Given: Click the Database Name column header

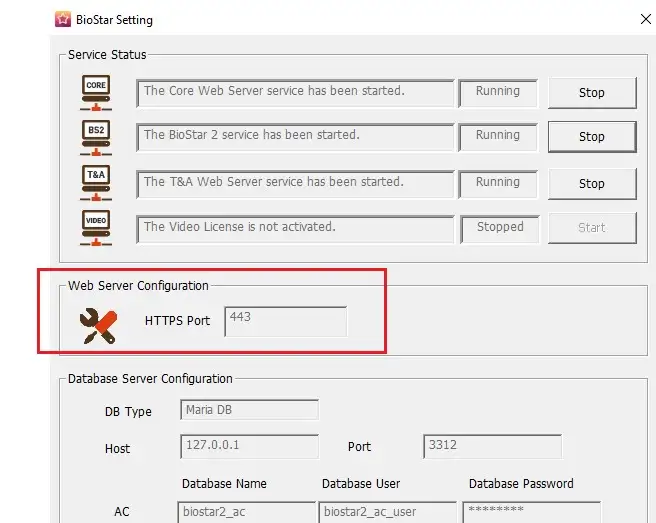Looking at the screenshot, I should tap(224, 484).
